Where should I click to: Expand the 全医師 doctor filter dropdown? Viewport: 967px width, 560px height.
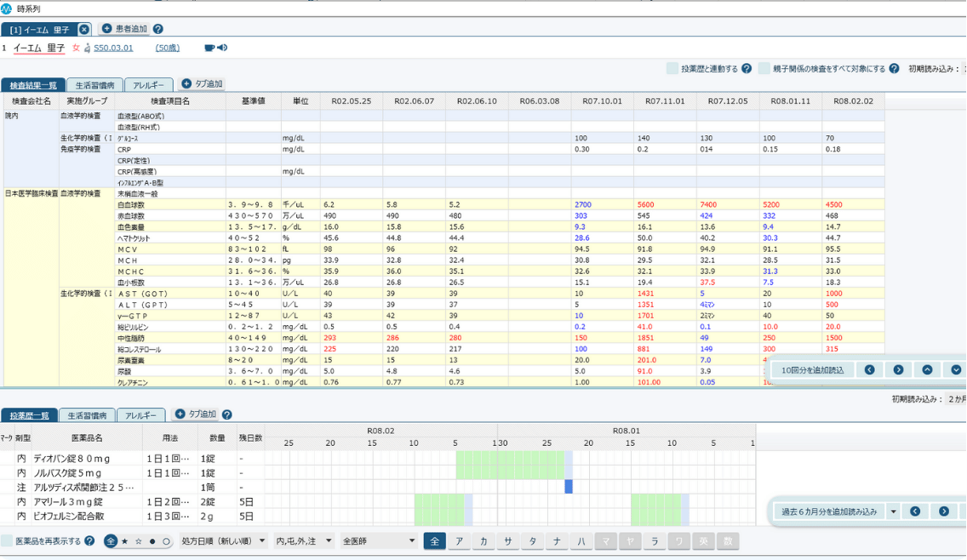click(379, 541)
